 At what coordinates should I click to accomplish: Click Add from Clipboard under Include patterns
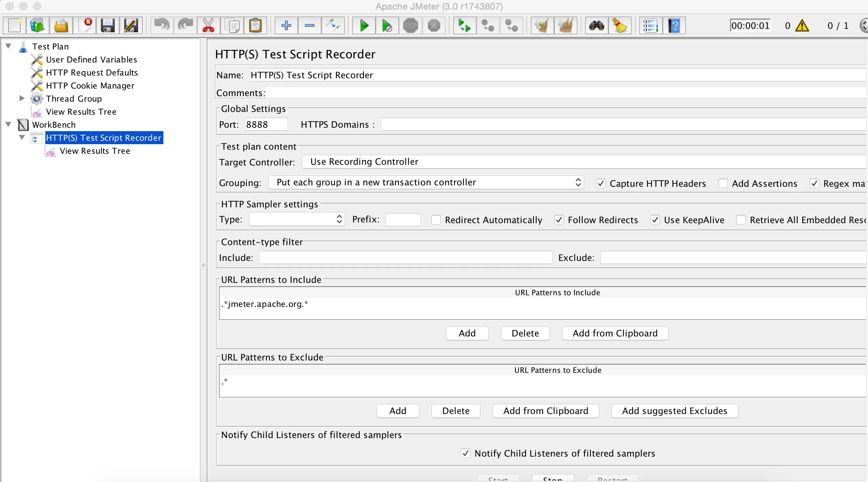615,333
